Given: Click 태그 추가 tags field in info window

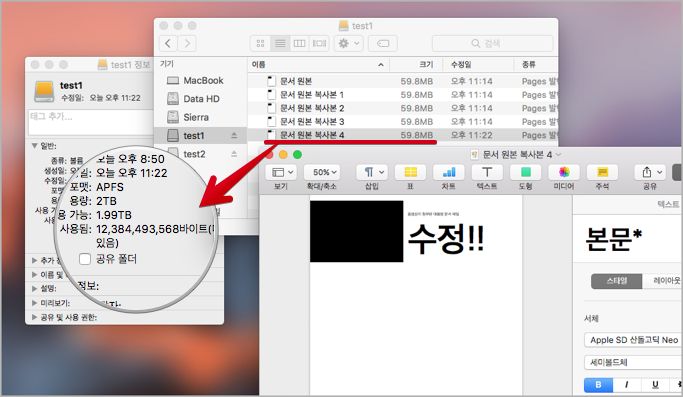Looking at the screenshot, I should (x=91, y=122).
